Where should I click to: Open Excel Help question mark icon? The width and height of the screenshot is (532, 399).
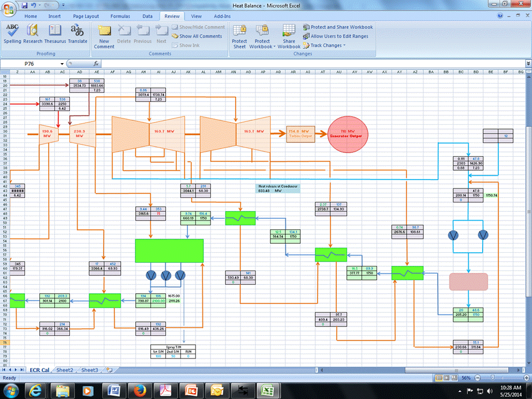500,16
